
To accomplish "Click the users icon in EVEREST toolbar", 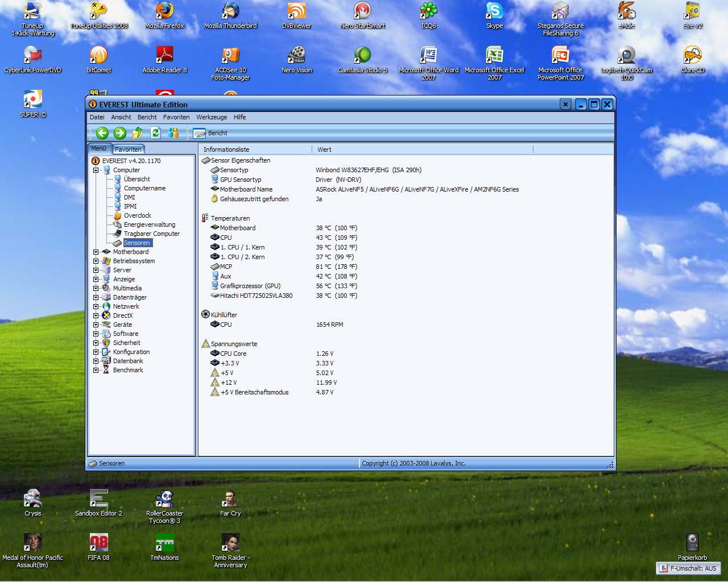I will click(173, 133).
